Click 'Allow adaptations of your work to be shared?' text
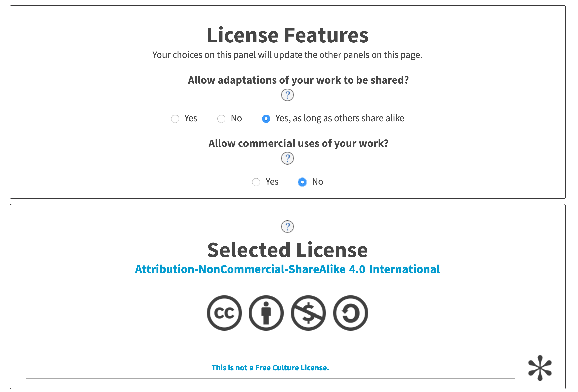This screenshot has width=578, height=392. pyautogui.click(x=298, y=80)
